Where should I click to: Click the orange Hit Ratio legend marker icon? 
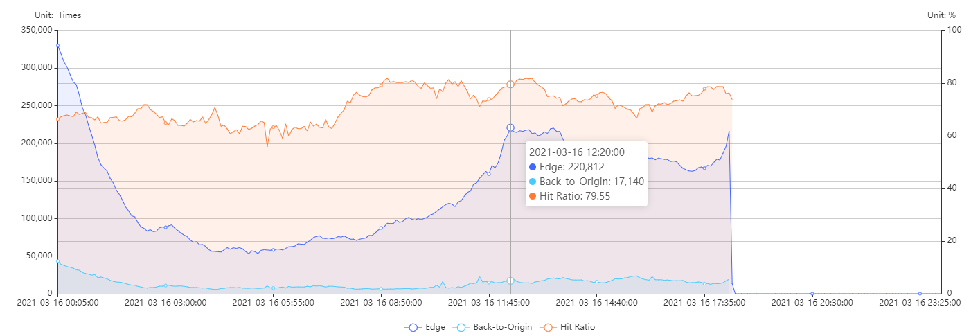[x=549, y=327]
